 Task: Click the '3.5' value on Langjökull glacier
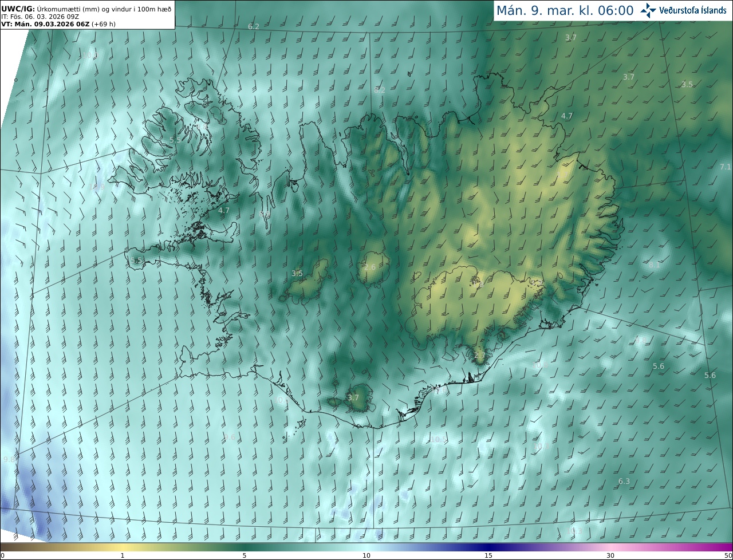coord(297,274)
